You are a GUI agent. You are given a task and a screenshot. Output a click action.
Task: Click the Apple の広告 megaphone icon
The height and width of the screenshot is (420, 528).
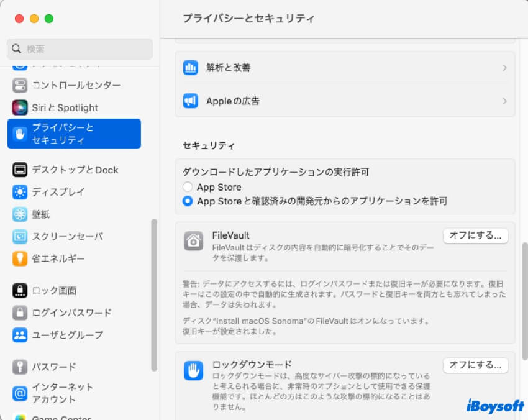(x=191, y=101)
